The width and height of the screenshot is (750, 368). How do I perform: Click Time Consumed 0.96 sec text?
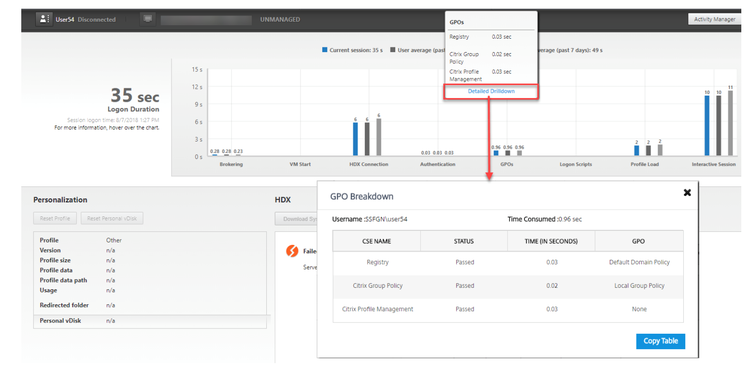click(545, 220)
